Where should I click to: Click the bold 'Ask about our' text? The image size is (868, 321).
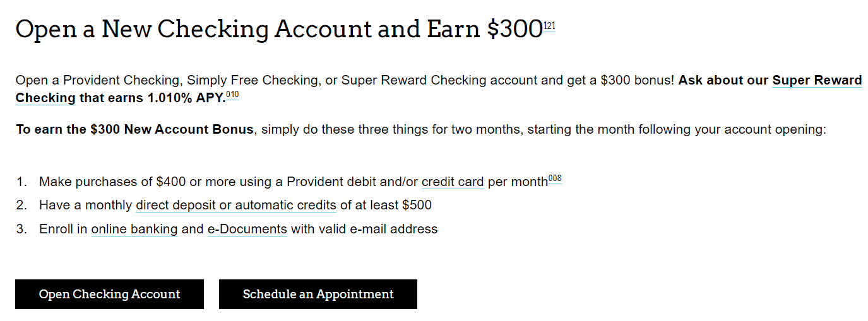point(723,80)
